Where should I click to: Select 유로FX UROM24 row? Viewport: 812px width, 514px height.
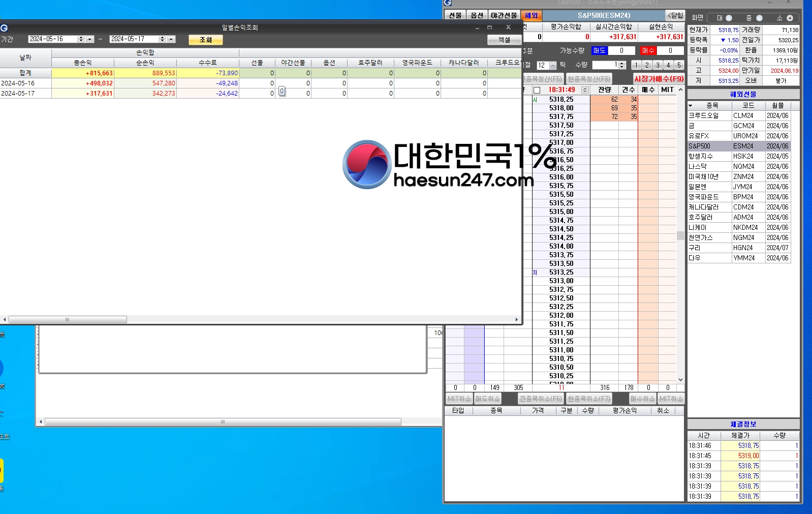[739, 136]
